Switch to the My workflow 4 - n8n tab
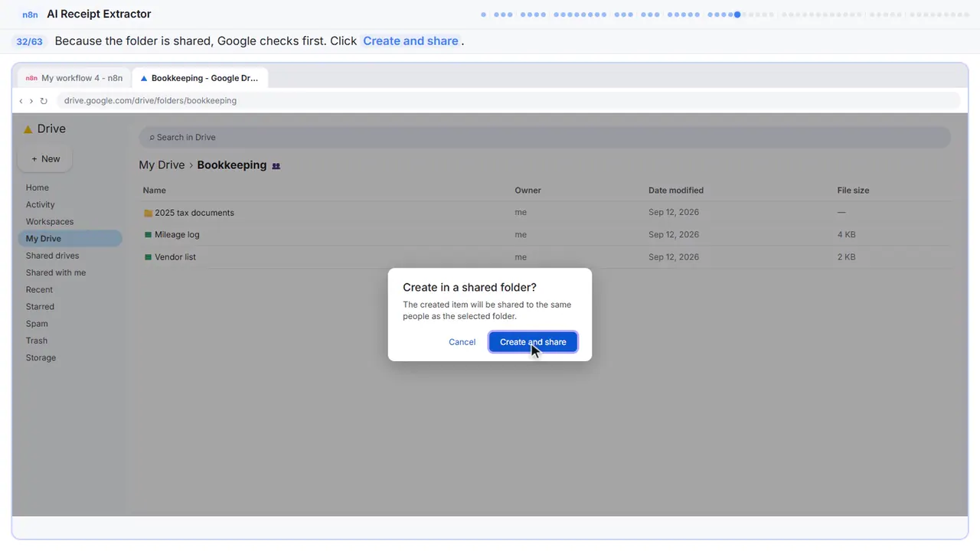The width and height of the screenshot is (980, 551). point(74,78)
